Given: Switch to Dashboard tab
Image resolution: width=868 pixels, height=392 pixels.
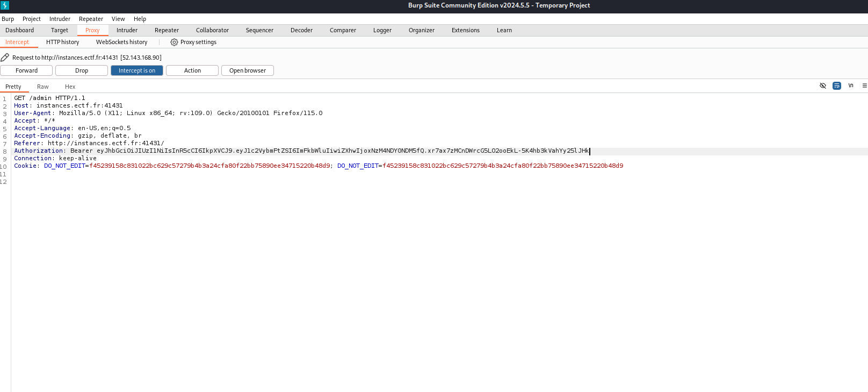Looking at the screenshot, I should tap(20, 30).
